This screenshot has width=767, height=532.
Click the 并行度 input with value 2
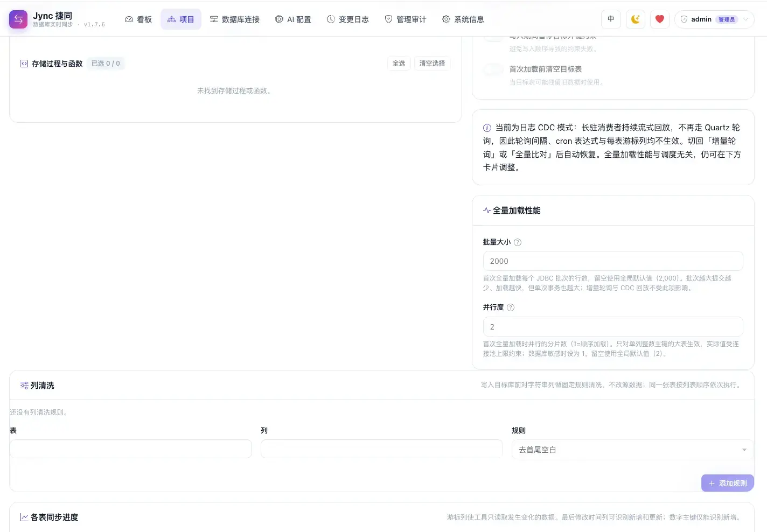(613, 327)
